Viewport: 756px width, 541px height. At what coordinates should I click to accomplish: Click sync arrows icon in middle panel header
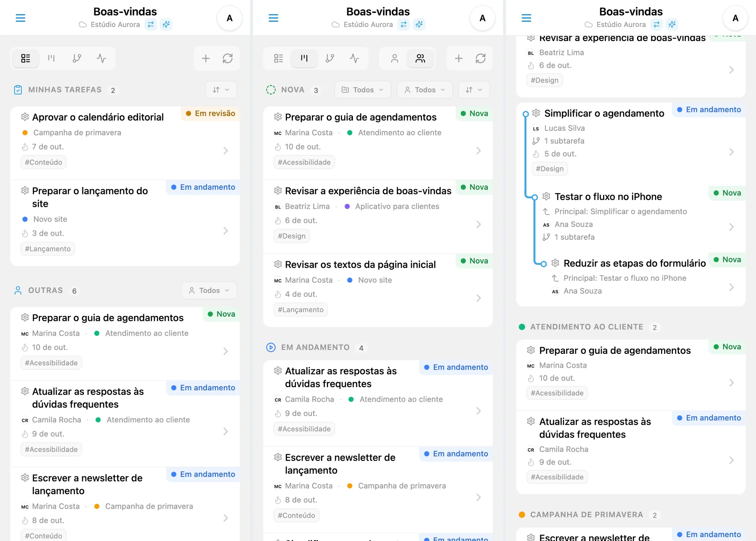pos(404,24)
